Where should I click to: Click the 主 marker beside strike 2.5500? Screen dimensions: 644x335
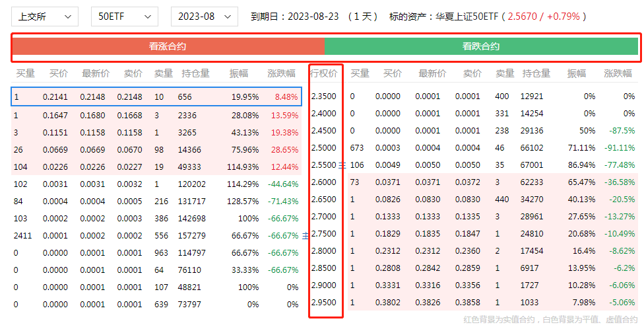pos(342,165)
